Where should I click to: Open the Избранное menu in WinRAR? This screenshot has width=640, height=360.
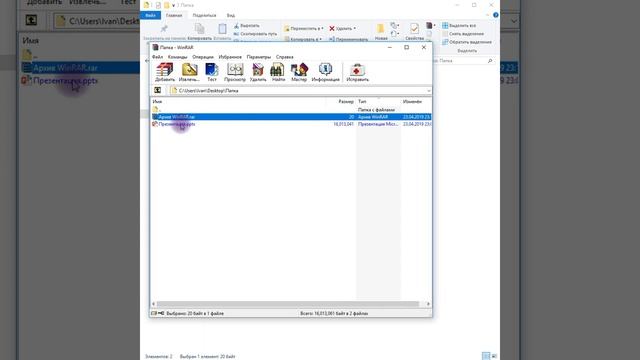tap(230, 57)
